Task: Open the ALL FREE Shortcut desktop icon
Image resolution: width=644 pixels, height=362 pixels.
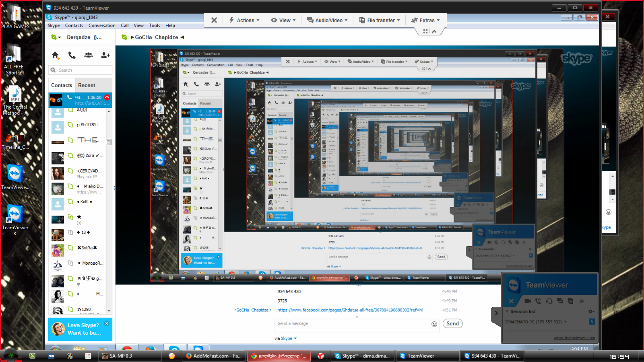Action: tap(15, 60)
